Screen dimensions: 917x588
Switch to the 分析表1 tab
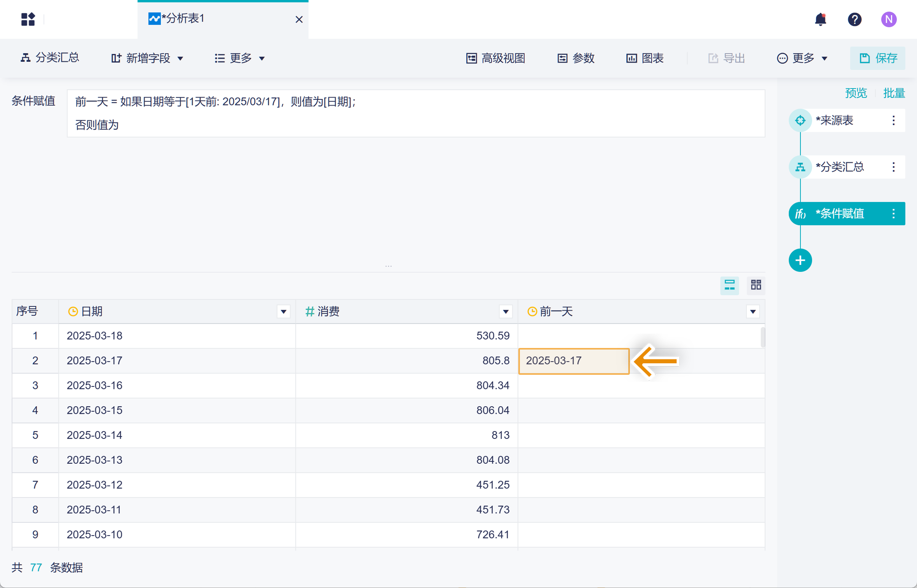pos(183,19)
